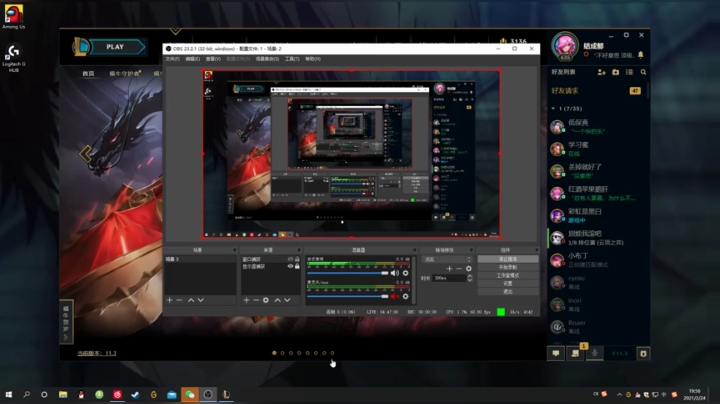Click the highlighted top button in OBS controls
The image size is (720, 404).
508,259
